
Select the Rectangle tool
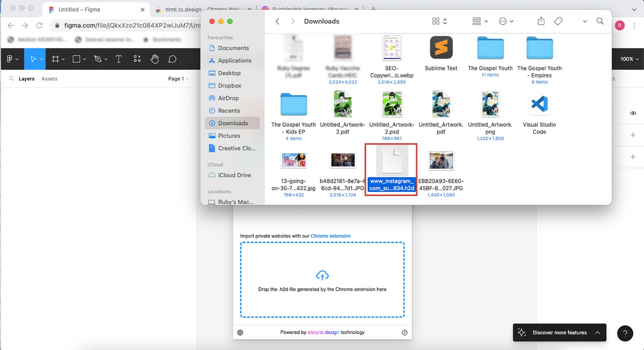coord(76,59)
